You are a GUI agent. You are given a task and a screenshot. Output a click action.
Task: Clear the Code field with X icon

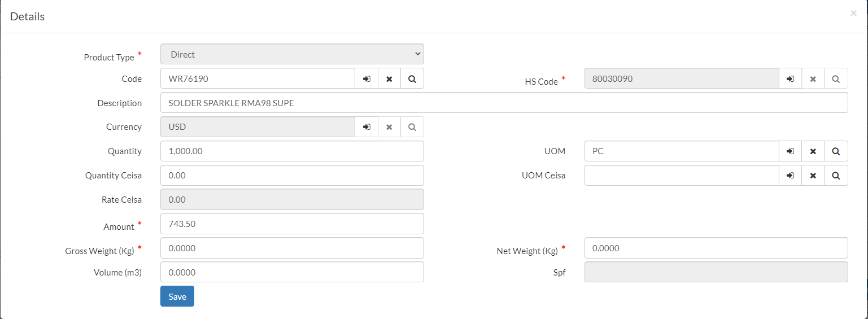pyautogui.click(x=389, y=79)
